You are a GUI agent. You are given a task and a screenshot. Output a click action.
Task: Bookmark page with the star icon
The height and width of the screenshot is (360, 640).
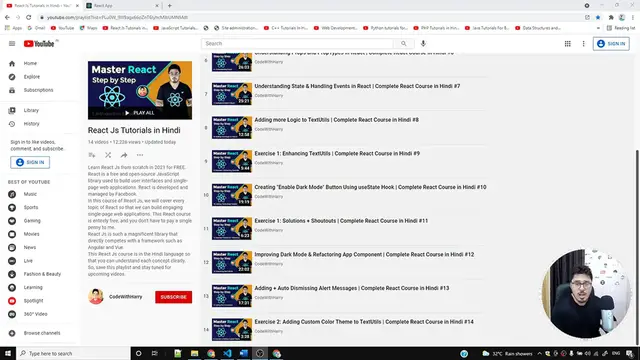pos(598,18)
